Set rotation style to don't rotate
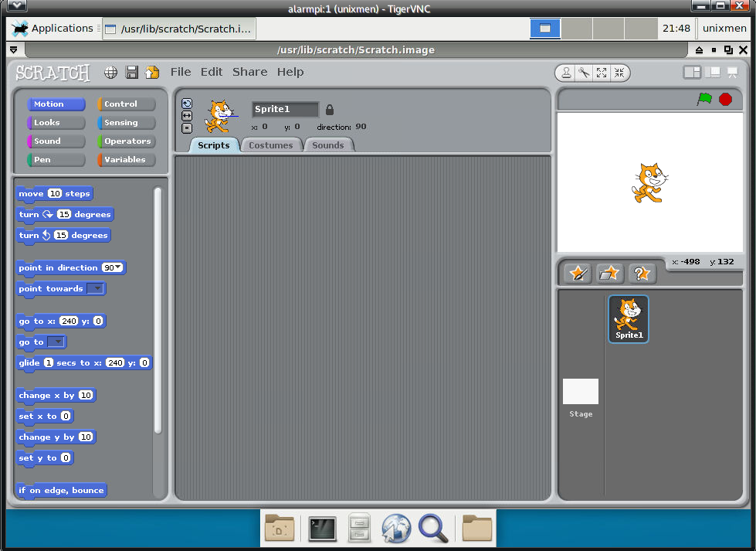The height and width of the screenshot is (551, 756). (x=187, y=128)
